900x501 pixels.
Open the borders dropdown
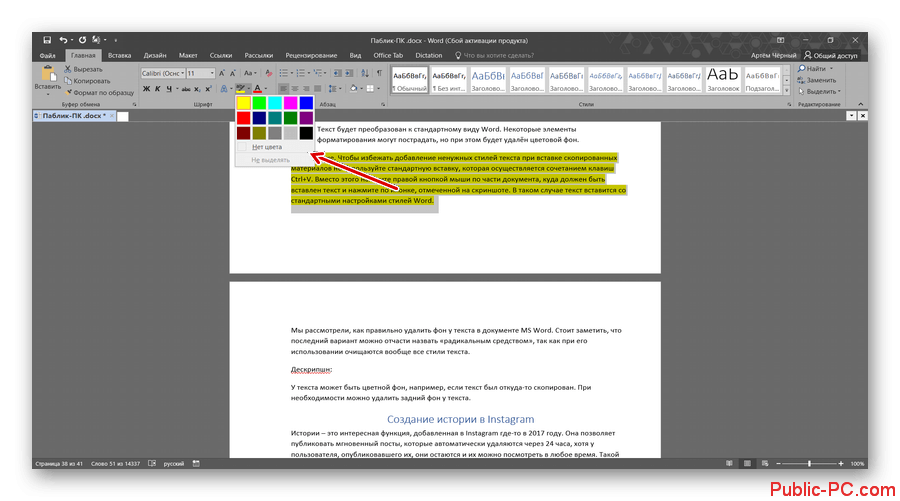point(378,89)
